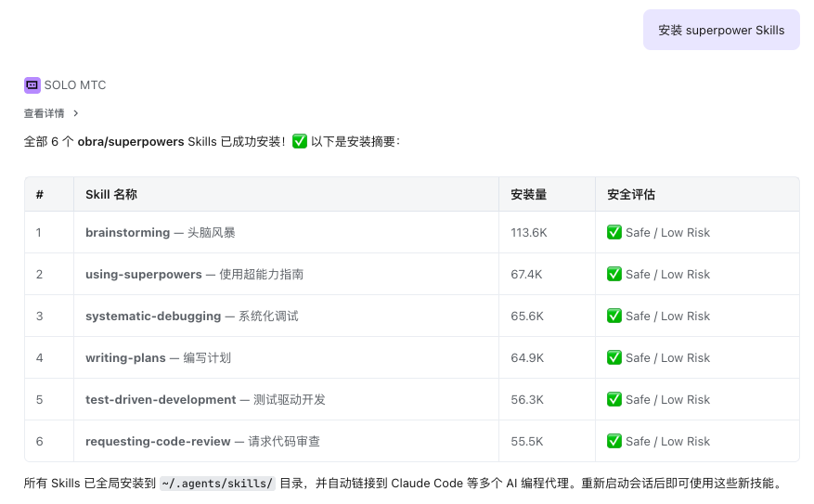The width and height of the screenshot is (814, 504).
Task: Click the green check in test-driven-development row
Action: pos(614,399)
